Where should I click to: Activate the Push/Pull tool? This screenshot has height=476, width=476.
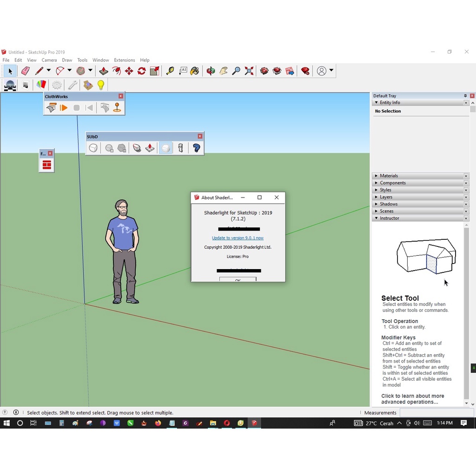pos(104,71)
